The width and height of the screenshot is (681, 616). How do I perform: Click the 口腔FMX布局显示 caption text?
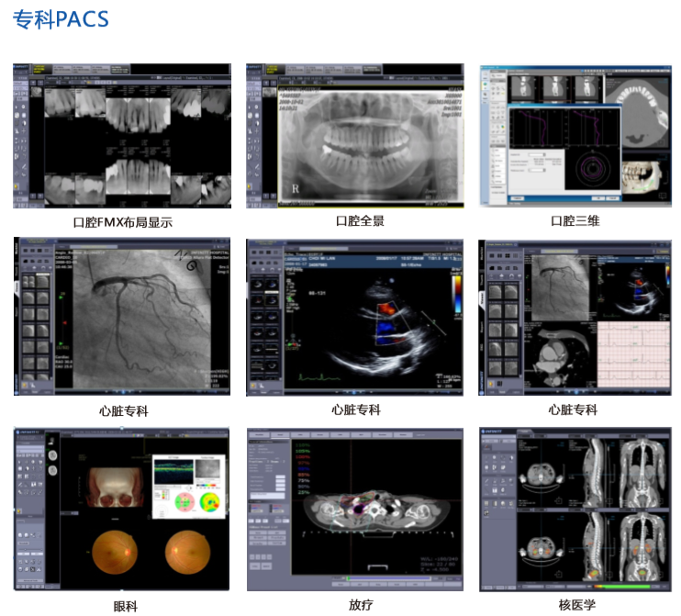click(x=123, y=221)
